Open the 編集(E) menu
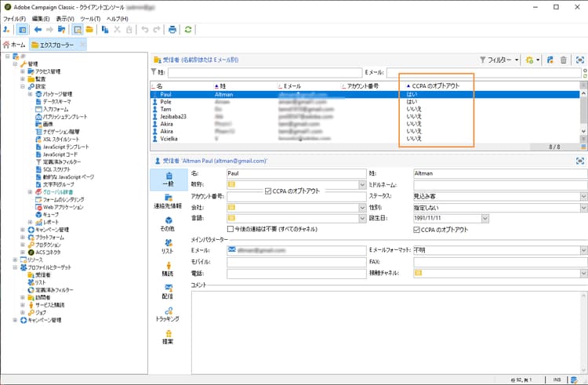This screenshot has height=385, width=588. (41, 19)
